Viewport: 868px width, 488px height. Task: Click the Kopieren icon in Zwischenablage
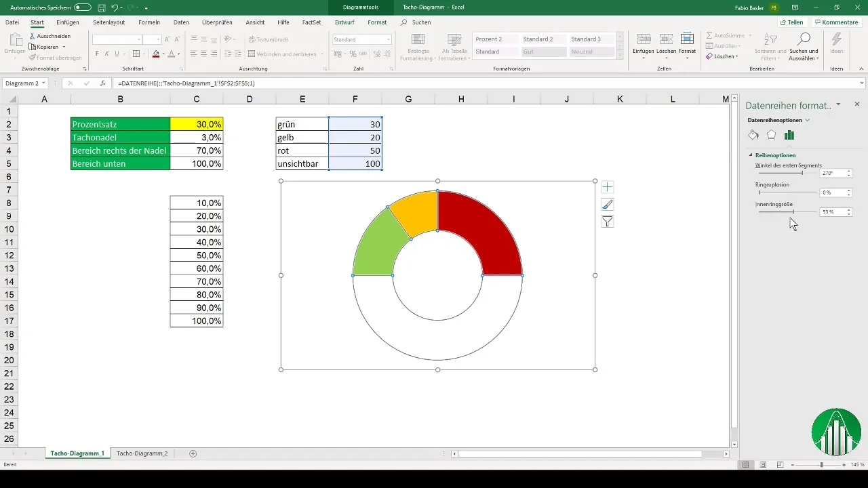33,47
